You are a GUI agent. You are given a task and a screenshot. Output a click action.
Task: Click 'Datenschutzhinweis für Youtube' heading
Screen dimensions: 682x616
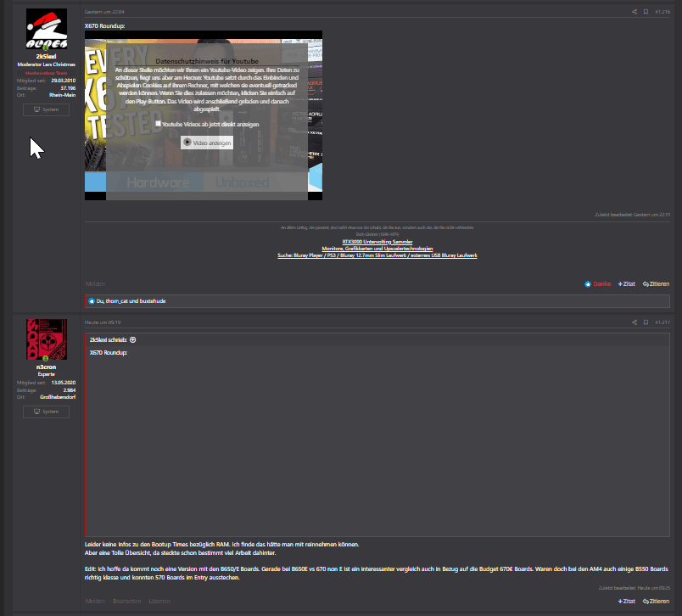pyautogui.click(x=207, y=61)
